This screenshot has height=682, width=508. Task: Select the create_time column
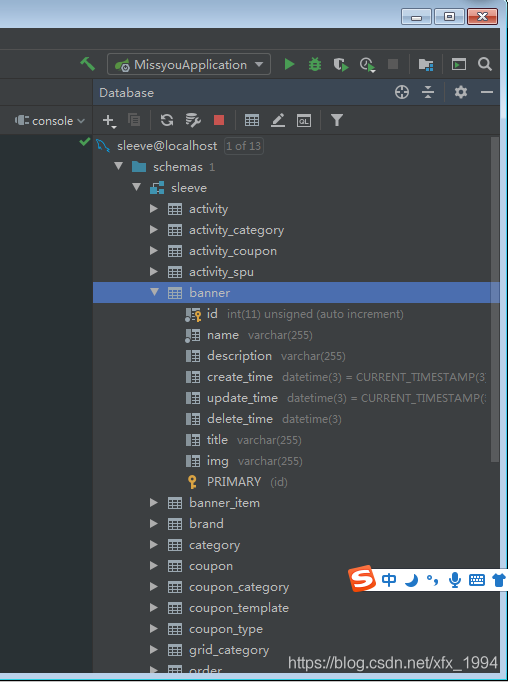coord(240,377)
